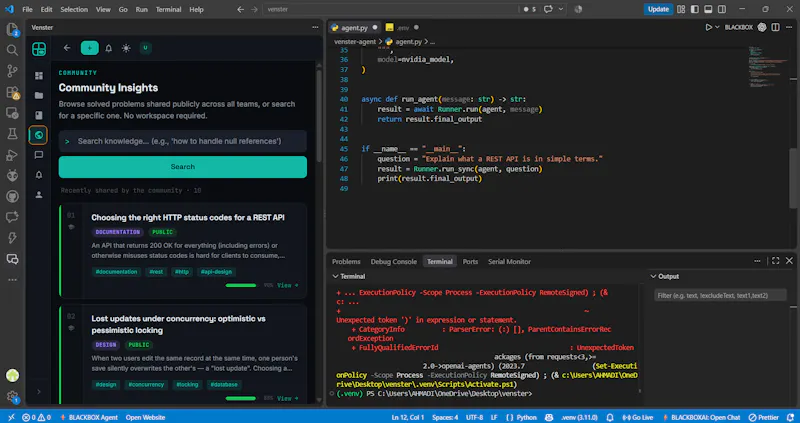
Task: Open the Selection menu
Action: [x=74, y=9]
